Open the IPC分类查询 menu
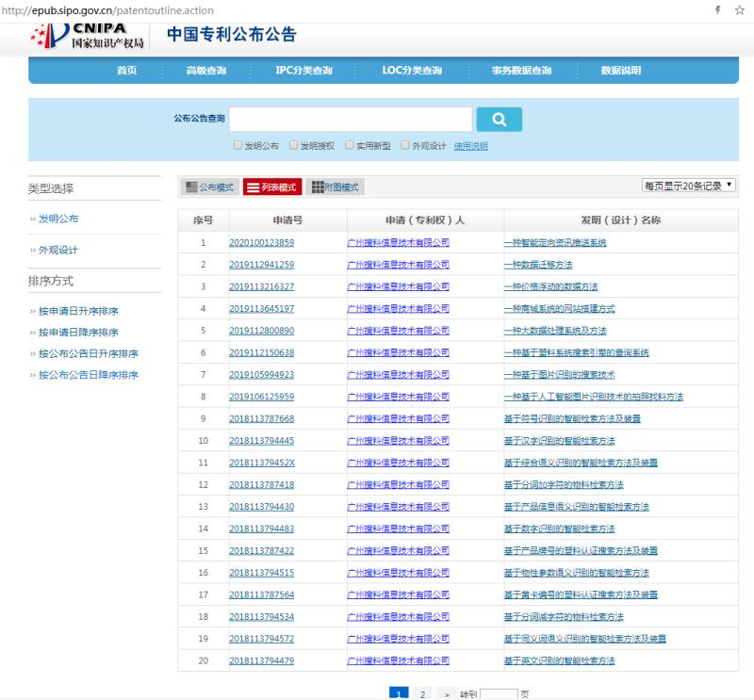Viewport: 754px width, 700px height. (303, 71)
